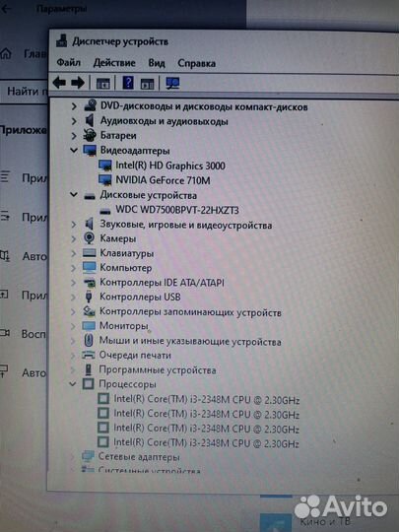Click the Device Manager title bar icon
The image size is (399, 532).
61,40
